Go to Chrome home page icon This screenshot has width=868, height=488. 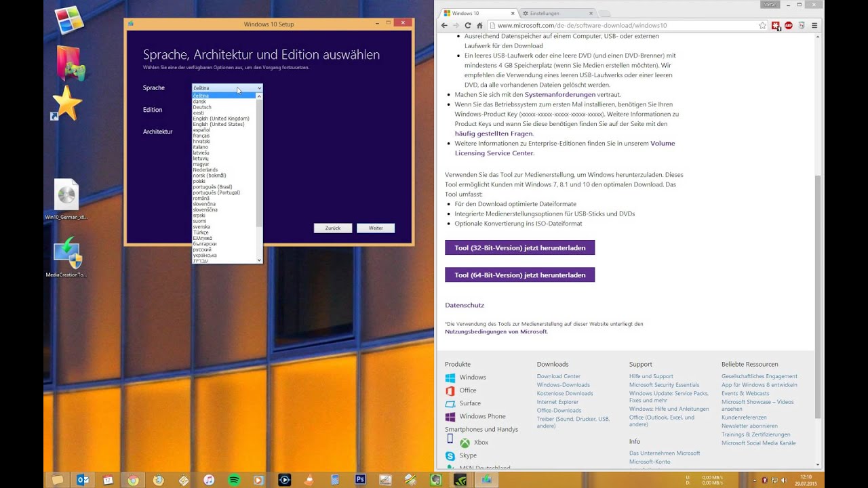[479, 25]
